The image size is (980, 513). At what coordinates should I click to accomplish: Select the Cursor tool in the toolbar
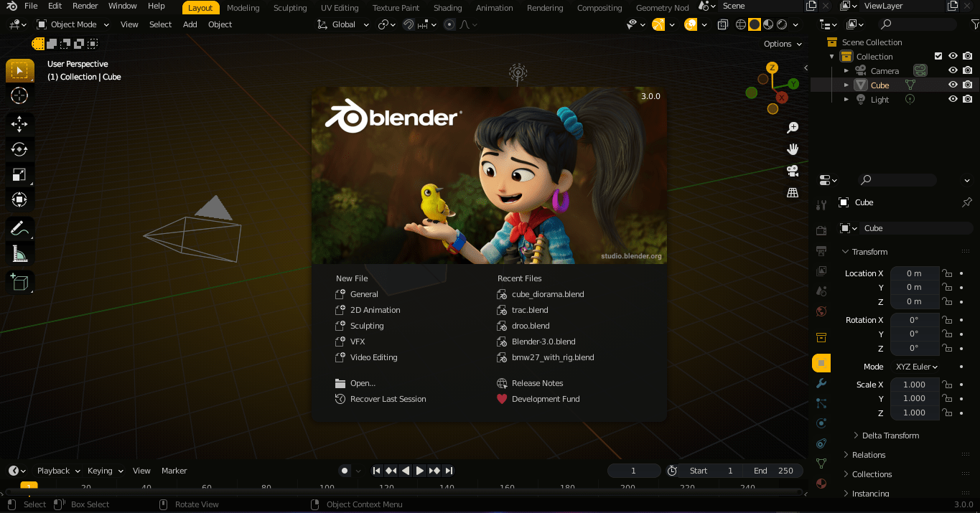click(x=19, y=95)
